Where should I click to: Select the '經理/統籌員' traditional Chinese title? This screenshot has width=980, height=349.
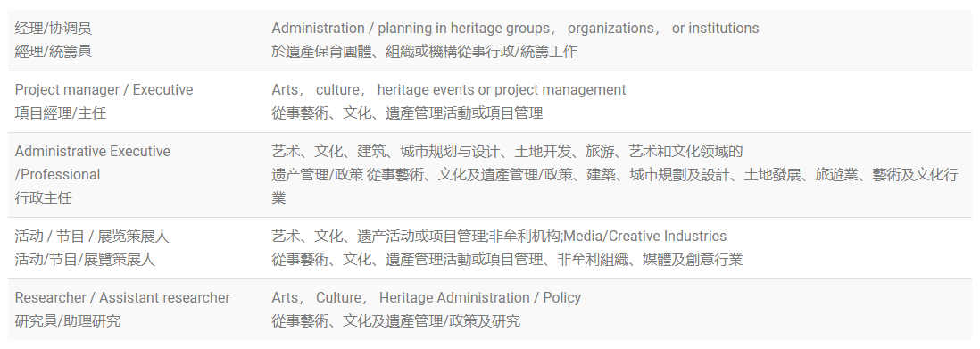pos(54,51)
